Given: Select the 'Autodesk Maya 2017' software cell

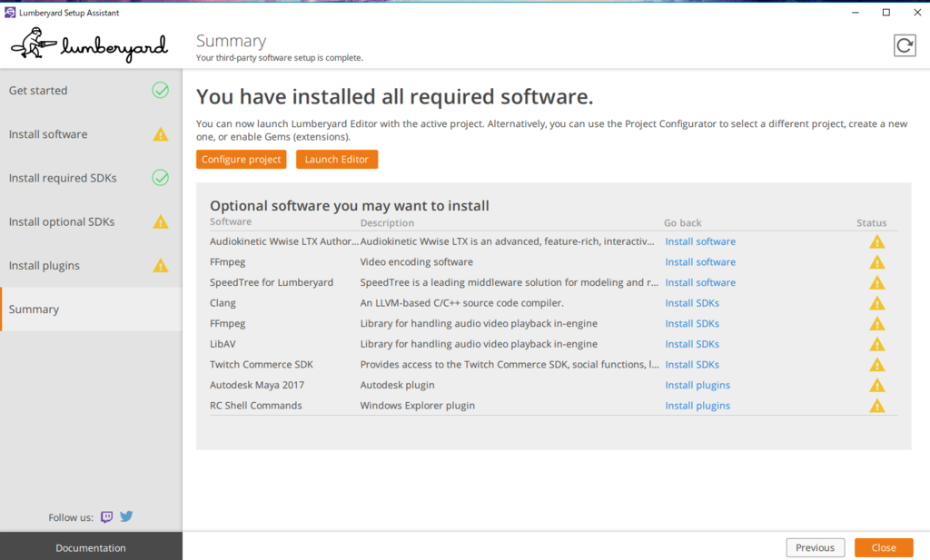Looking at the screenshot, I should coord(257,385).
